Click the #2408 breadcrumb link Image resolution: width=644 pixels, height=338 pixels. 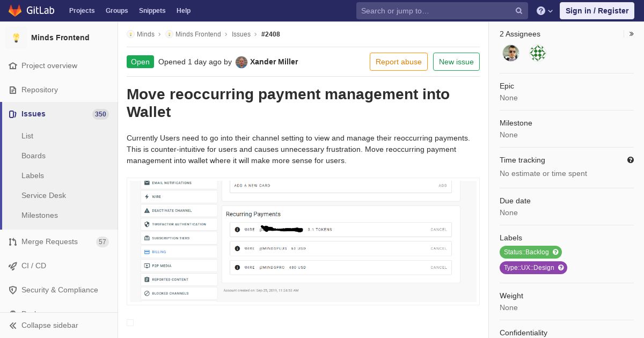pyautogui.click(x=270, y=34)
